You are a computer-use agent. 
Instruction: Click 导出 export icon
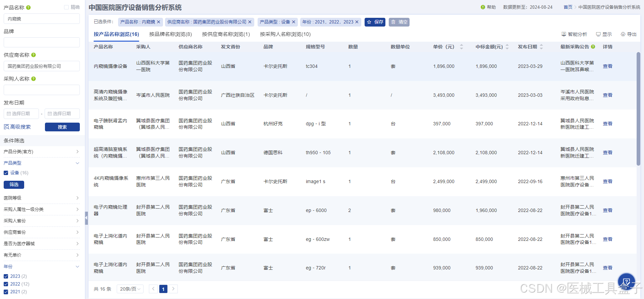[x=629, y=34]
